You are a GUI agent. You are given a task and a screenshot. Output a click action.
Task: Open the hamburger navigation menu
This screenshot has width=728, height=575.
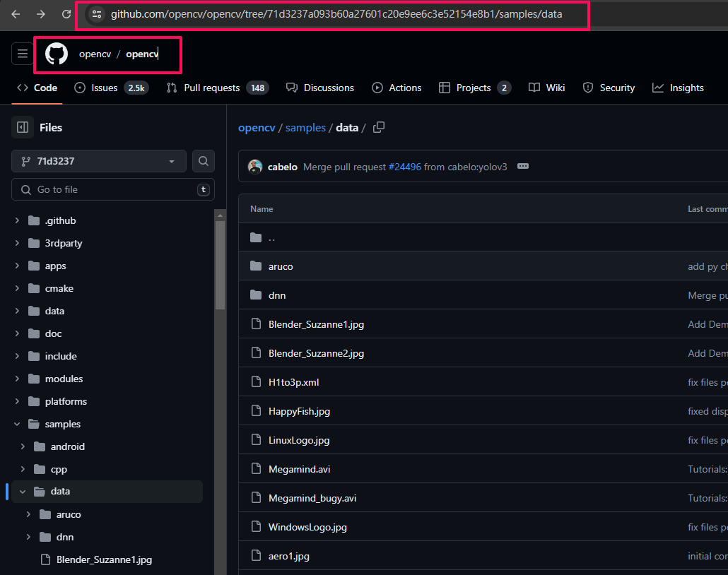pyautogui.click(x=22, y=54)
